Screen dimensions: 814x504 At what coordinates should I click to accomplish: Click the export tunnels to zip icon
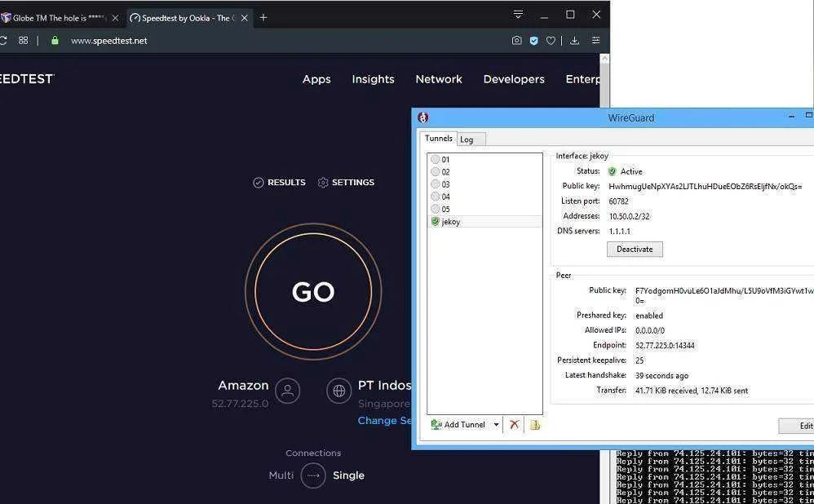(x=535, y=425)
